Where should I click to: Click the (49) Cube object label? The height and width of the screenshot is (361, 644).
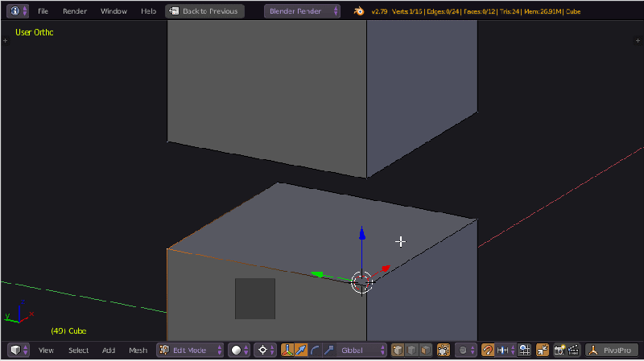pos(68,331)
